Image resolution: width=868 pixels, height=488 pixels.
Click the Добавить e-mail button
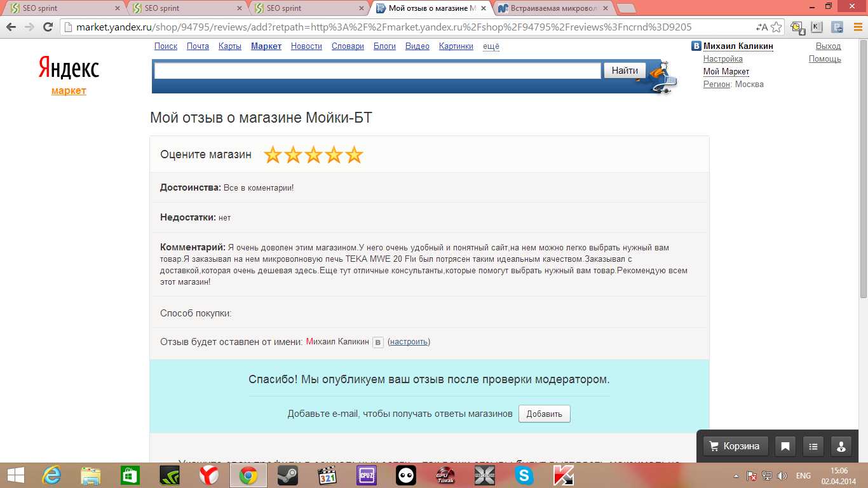(x=545, y=414)
